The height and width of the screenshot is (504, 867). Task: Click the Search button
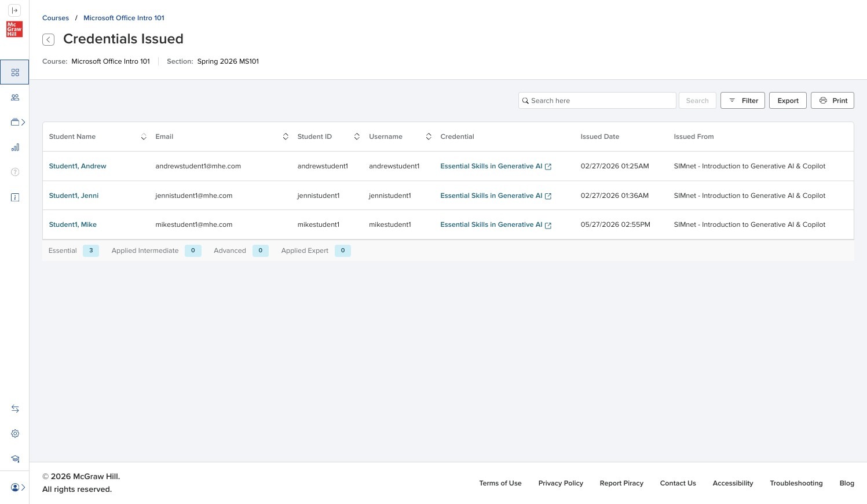(x=697, y=101)
